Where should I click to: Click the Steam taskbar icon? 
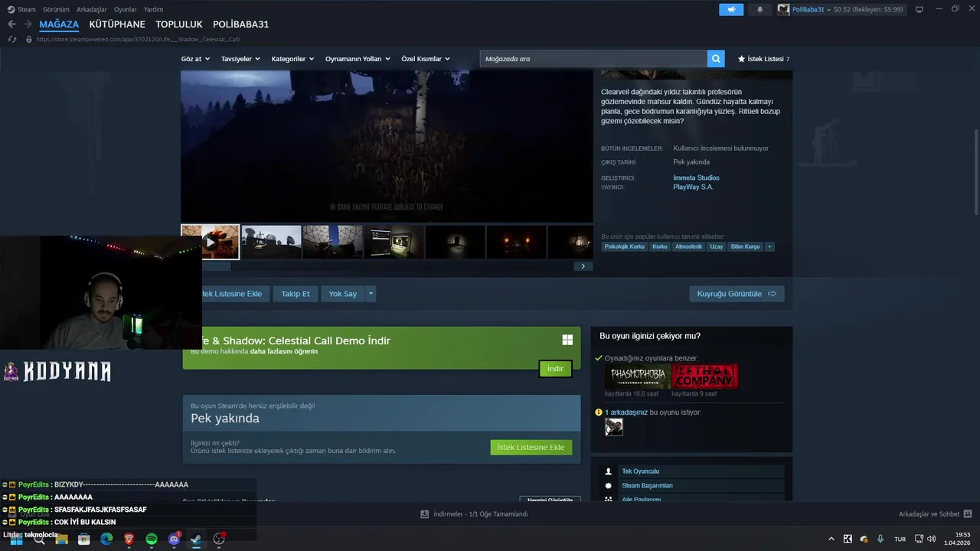[196, 539]
